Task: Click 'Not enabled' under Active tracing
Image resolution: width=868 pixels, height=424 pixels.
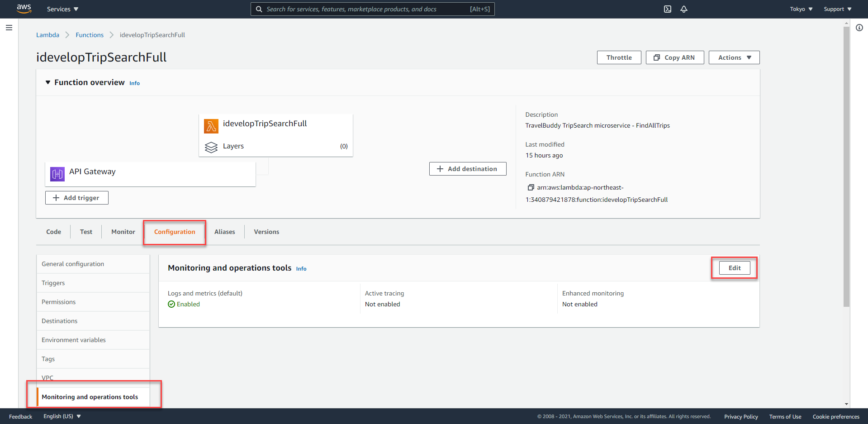Action: (383, 304)
